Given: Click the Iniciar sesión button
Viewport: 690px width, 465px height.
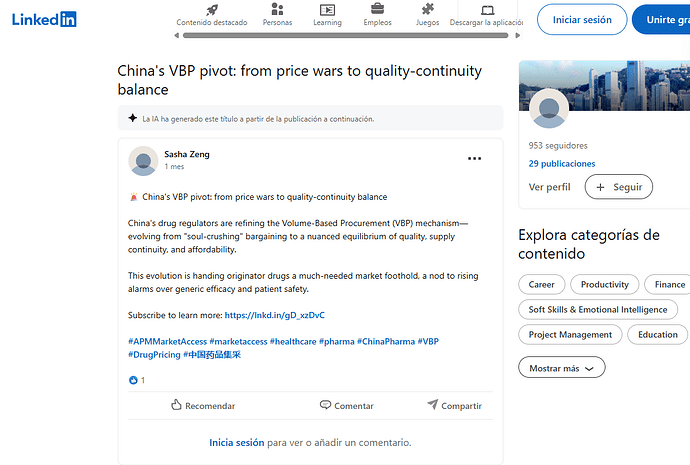Looking at the screenshot, I should (582, 19).
